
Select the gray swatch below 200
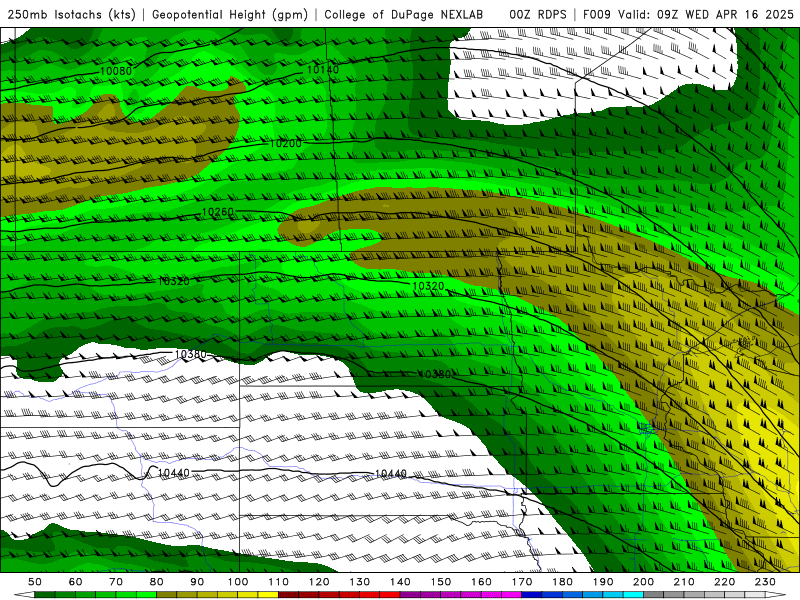click(x=654, y=595)
